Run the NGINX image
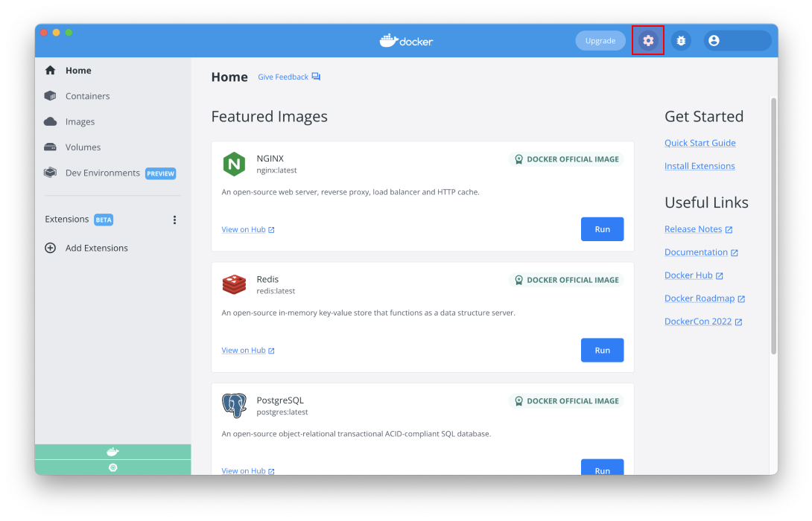Viewport: 812px width, 521px height. [x=602, y=229]
